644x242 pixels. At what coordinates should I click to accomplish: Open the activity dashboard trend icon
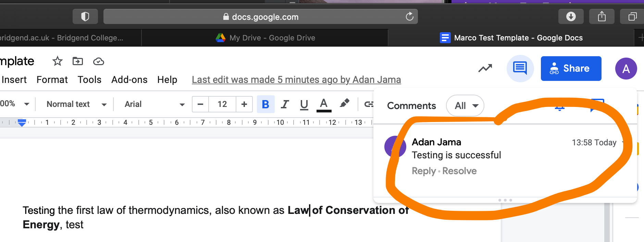485,69
